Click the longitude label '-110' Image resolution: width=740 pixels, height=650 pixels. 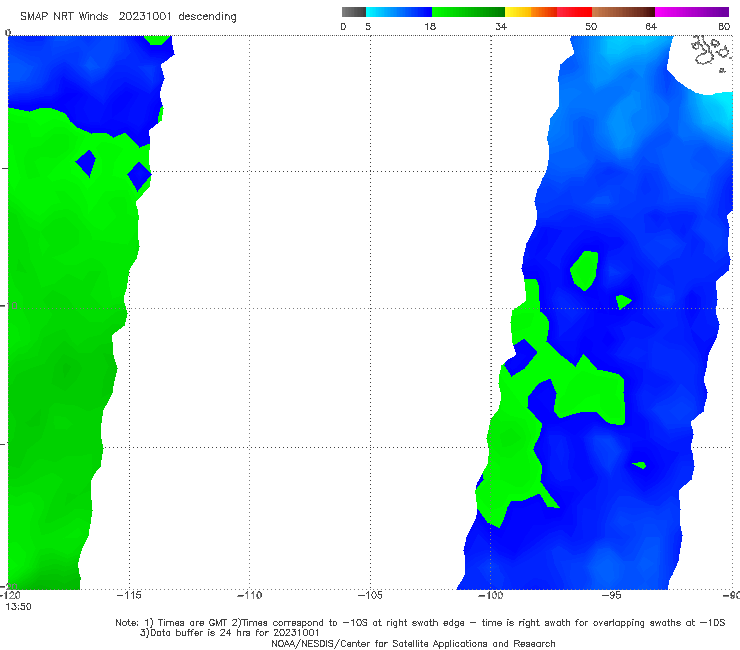249,596
